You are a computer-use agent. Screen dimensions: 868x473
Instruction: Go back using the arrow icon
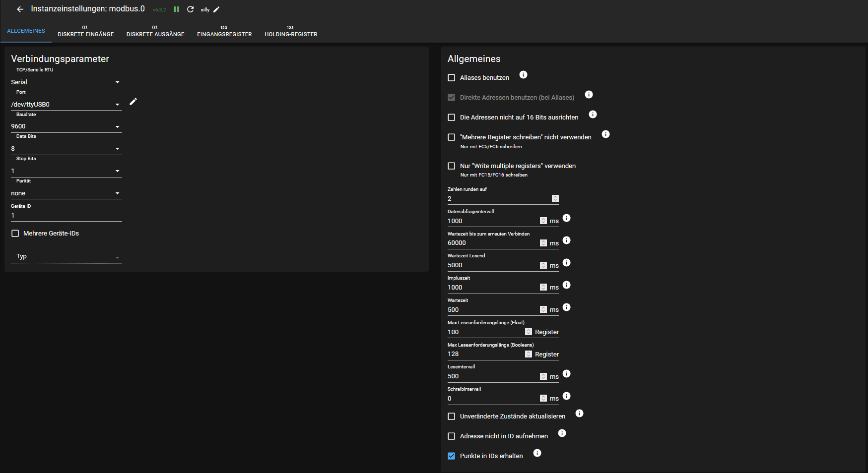(20, 9)
